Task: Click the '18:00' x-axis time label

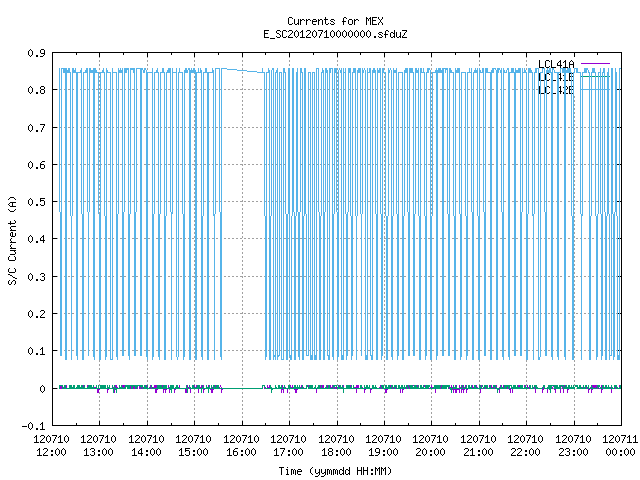Action: 336,452
